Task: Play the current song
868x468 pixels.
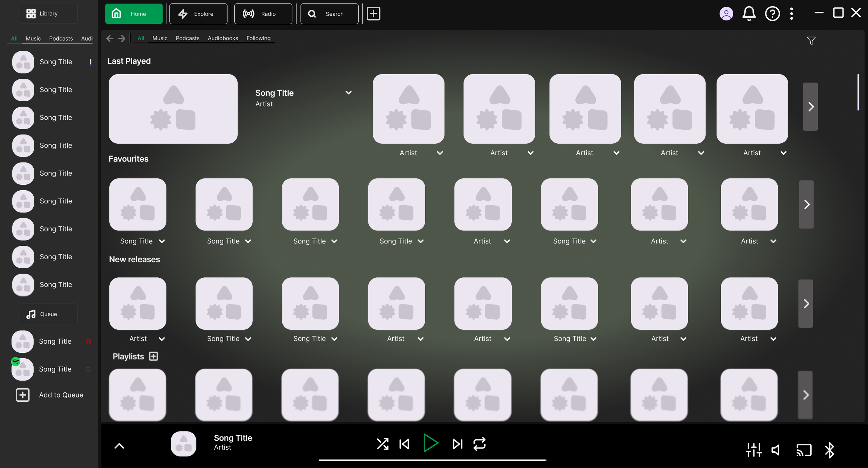Action: pos(431,443)
